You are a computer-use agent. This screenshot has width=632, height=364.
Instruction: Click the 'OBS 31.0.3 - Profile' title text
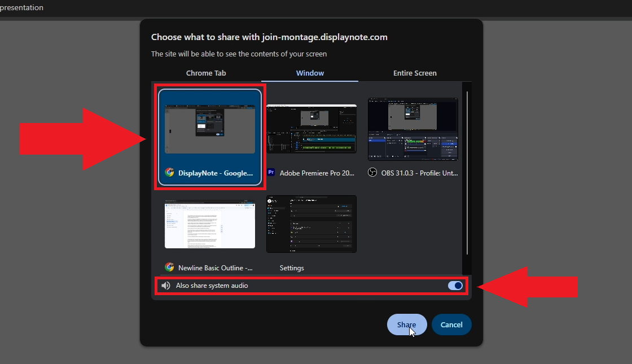(x=419, y=173)
